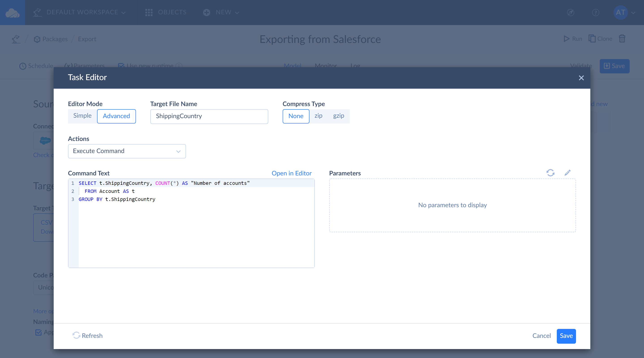Select the Simple editor mode toggle

[82, 116]
